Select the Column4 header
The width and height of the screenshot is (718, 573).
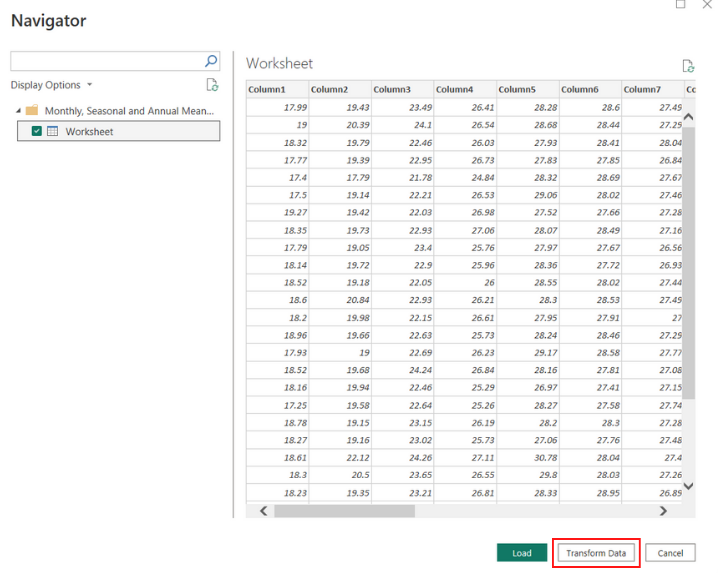465,89
